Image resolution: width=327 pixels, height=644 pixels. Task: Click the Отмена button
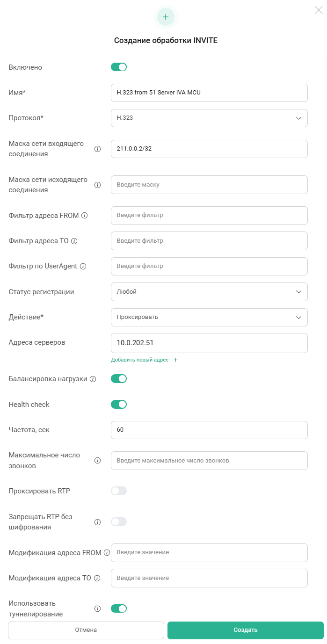coord(86,630)
